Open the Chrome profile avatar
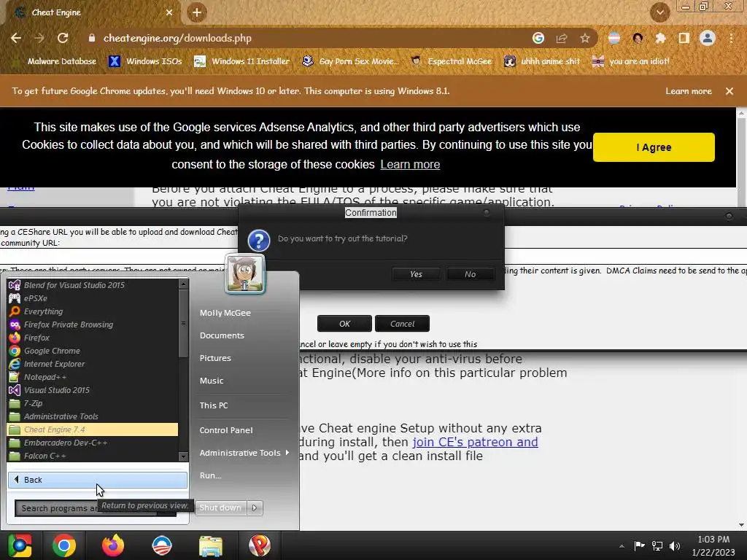 [x=708, y=38]
